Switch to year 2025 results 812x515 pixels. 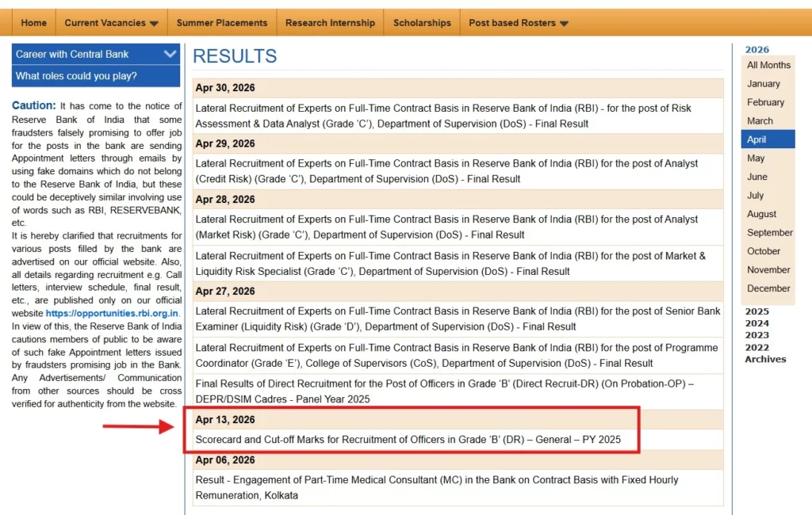(x=756, y=311)
